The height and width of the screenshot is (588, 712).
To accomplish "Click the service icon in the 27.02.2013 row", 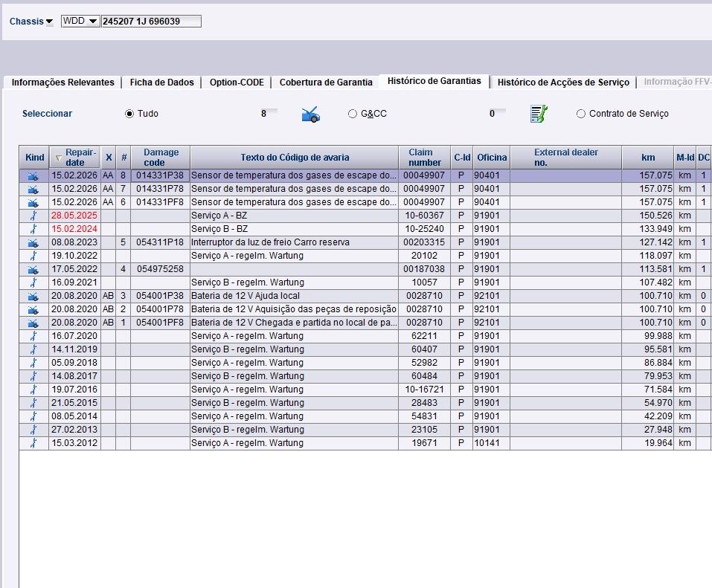I will click(x=33, y=430).
